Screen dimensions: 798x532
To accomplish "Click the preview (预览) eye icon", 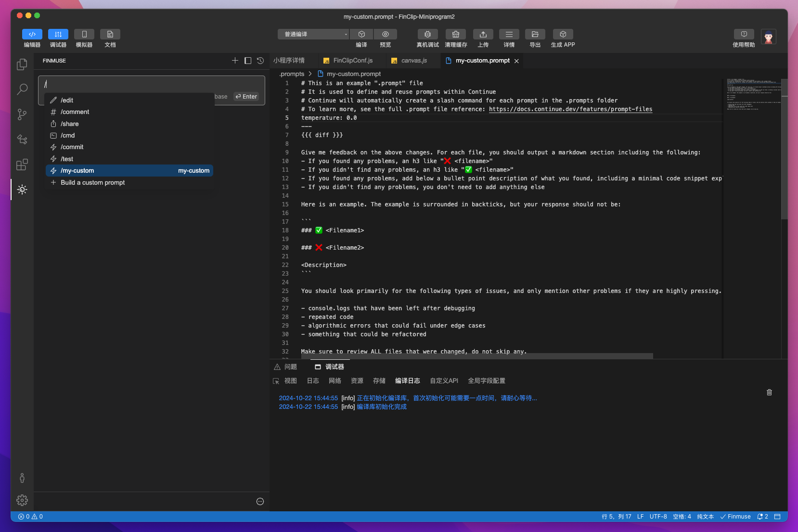I will click(385, 34).
